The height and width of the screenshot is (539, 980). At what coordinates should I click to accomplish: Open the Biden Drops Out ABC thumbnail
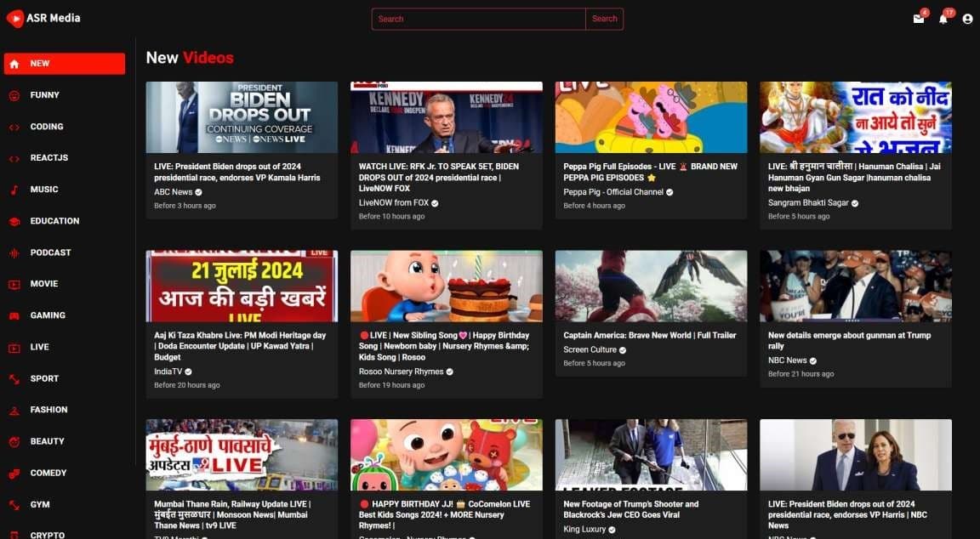(x=242, y=117)
